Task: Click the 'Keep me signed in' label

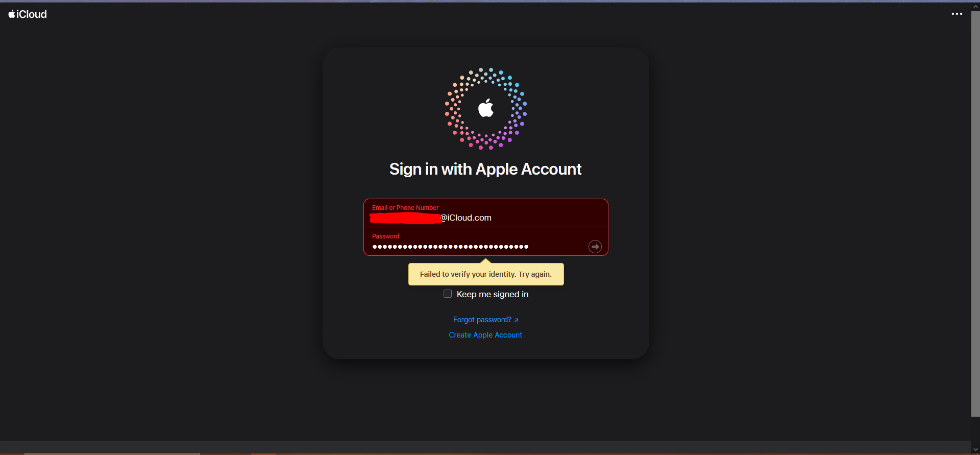Action: 493,294
